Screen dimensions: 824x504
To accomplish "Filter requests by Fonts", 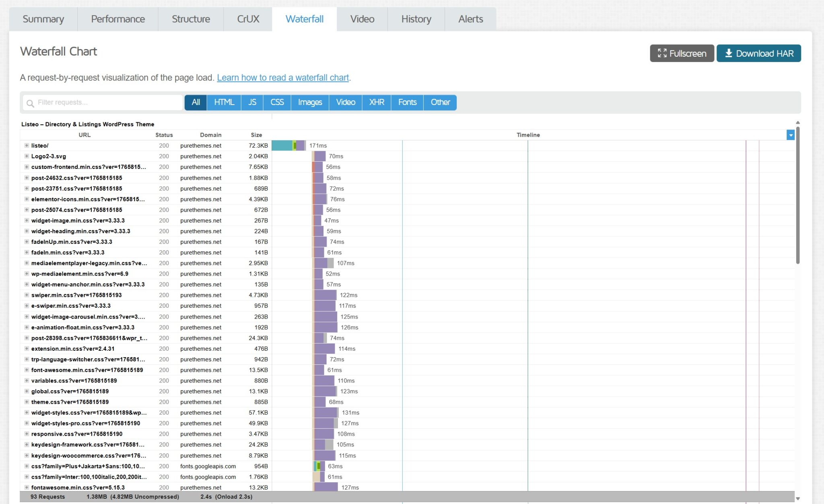I will pyautogui.click(x=407, y=103).
